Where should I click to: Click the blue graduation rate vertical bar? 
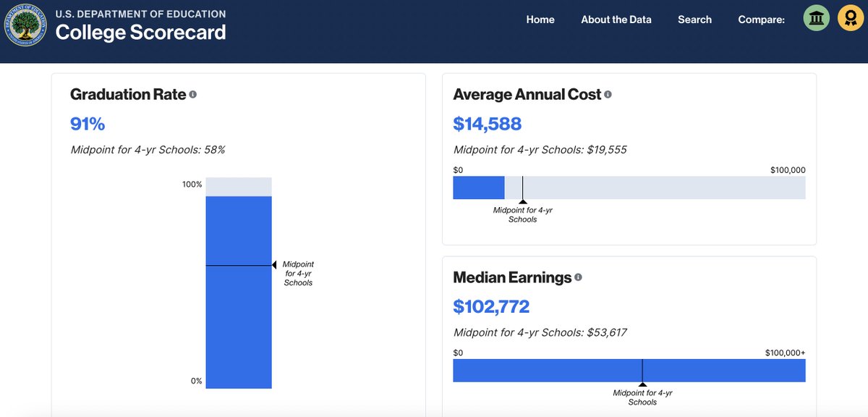point(239,292)
